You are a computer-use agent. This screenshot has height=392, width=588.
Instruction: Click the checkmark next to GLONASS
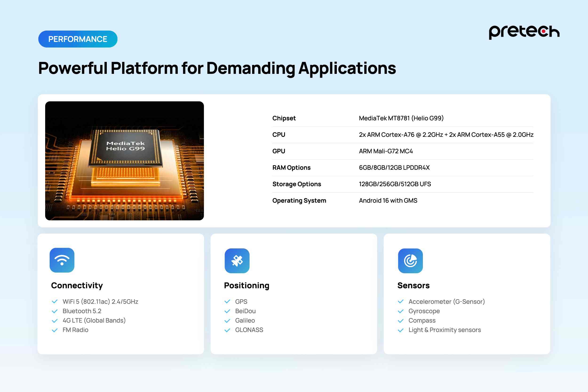[227, 330]
